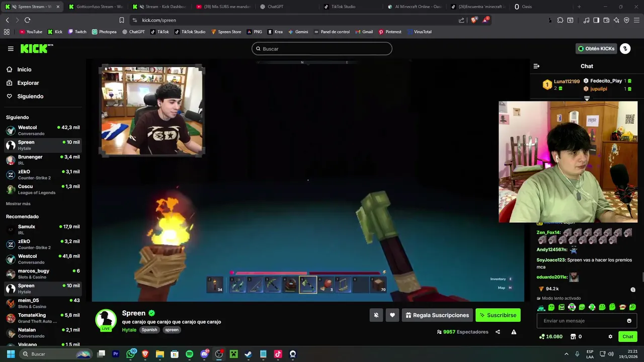644x362 pixels.
Task: Reload the current page
Action: pos(27,20)
